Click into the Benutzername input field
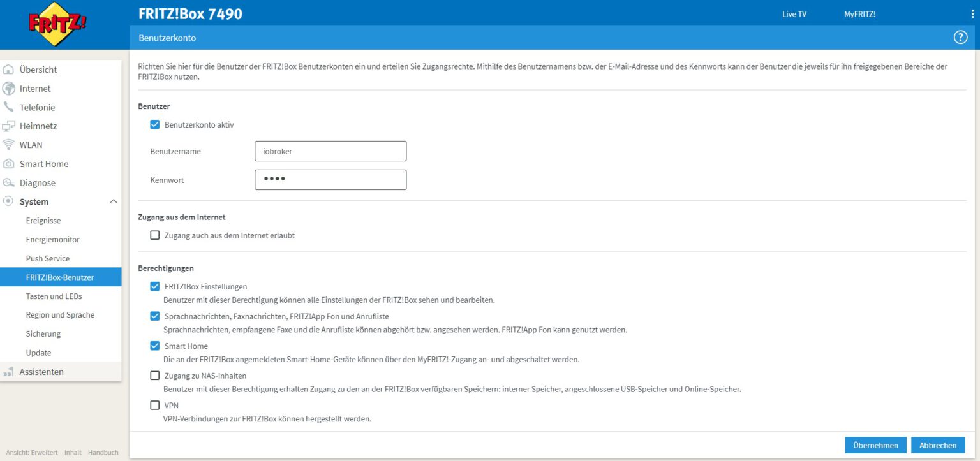The height and width of the screenshot is (461, 980). click(x=330, y=151)
